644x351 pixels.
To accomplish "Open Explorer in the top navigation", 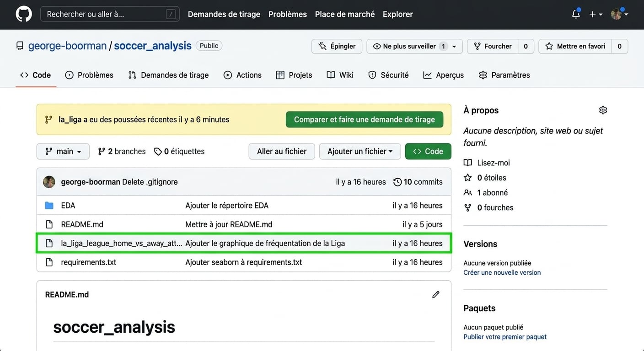I will [x=398, y=14].
